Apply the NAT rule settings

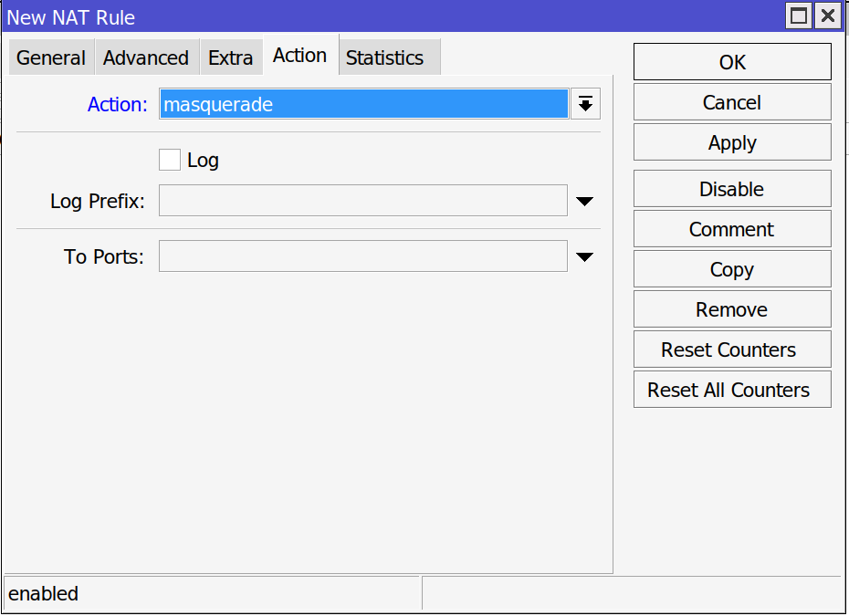[x=732, y=142]
